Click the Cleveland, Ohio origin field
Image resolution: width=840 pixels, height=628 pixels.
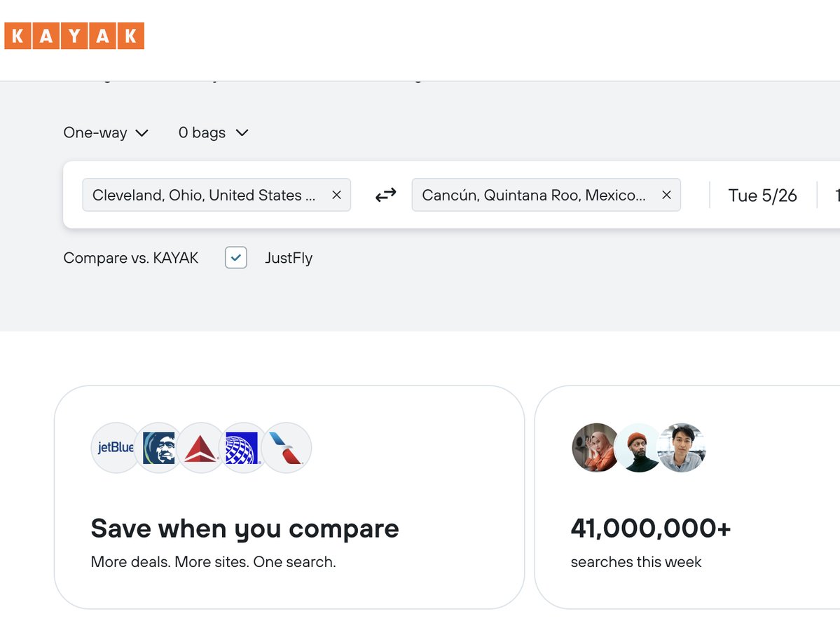click(216, 195)
